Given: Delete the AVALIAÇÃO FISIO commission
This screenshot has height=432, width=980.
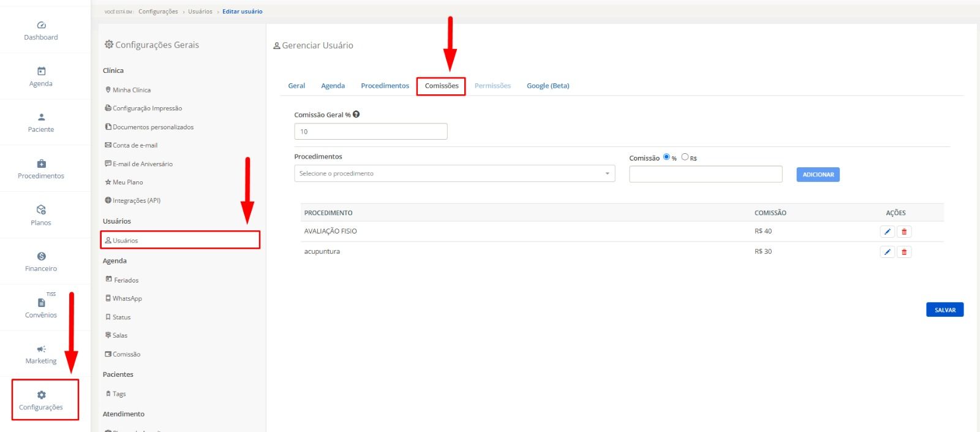Looking at the screenshot, I should pyautogui.click(x=904, y=232).
